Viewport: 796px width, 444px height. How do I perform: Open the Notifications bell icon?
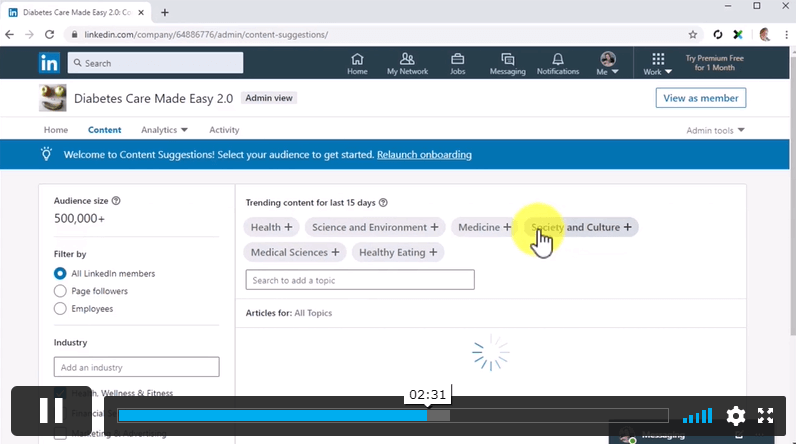click(558, 64)
